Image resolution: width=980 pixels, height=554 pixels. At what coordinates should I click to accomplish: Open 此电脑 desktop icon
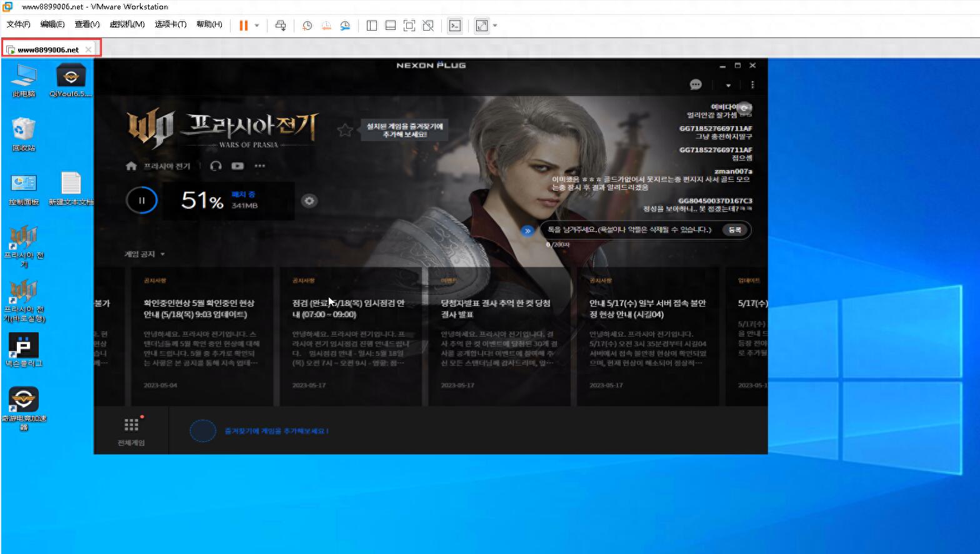(x=24, y=81)
